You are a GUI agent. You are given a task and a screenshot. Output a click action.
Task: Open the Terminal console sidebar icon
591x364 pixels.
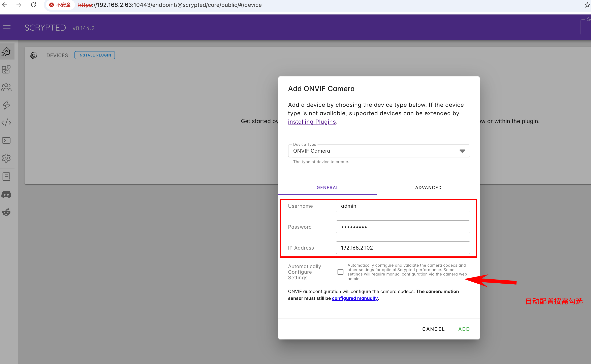click(x=6, y=140)
